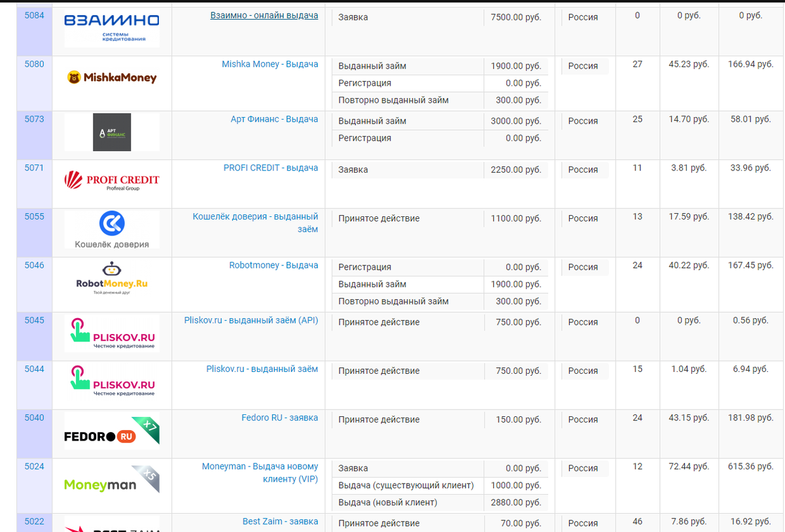Click the Арт Финанс logo
785x532 pixels.
[112, 132]
